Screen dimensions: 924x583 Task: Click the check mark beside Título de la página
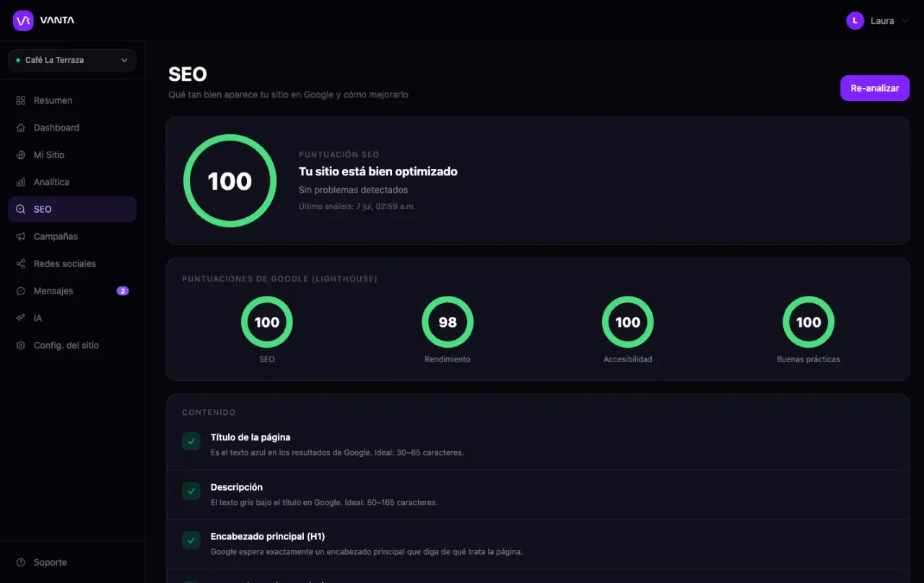pos(191,442)
